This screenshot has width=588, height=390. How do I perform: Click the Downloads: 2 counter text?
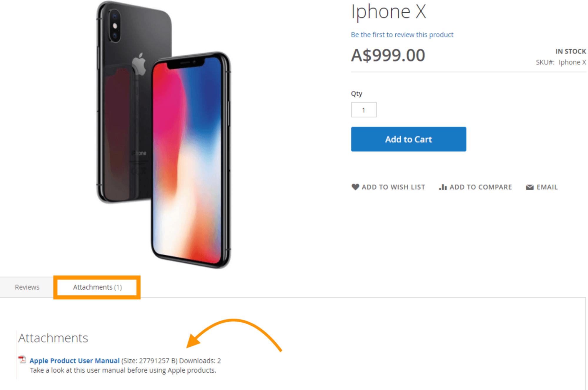pos(200,360)
